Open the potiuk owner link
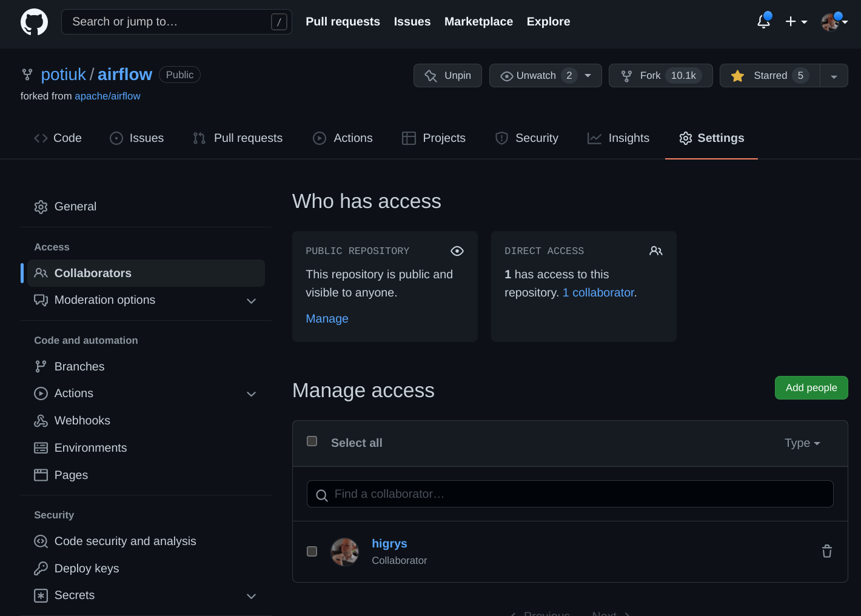Screen dimensions: 861x616 (x=64, y=75)
